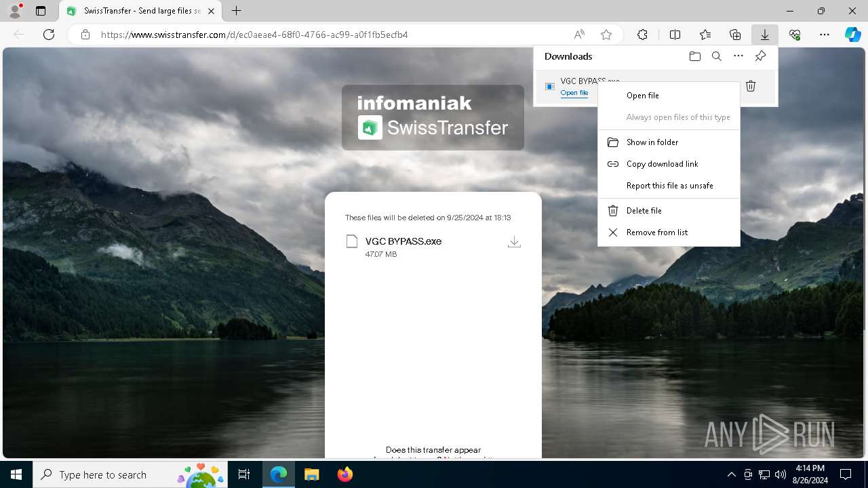Click infomaniak SwissTransfer logo

click(x=433, y=117)
